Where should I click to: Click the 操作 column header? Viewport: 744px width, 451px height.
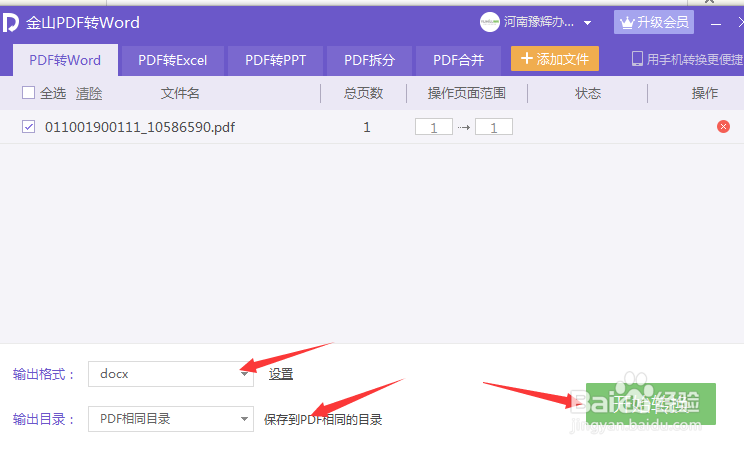tap(705, 93)
